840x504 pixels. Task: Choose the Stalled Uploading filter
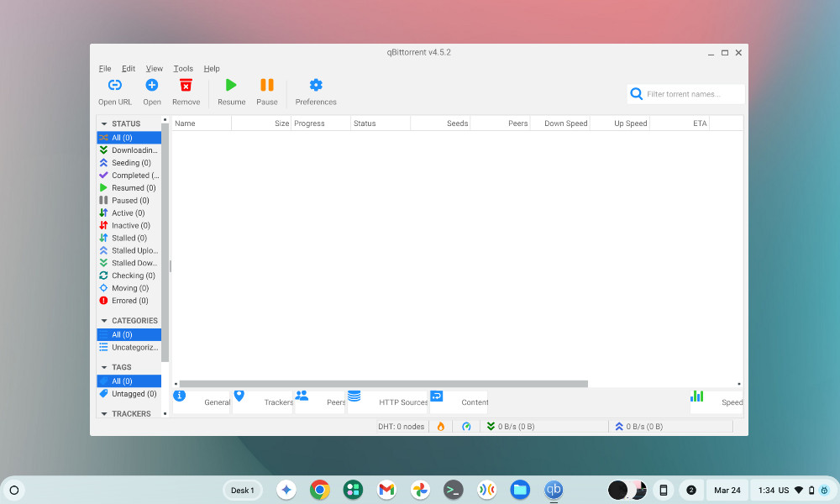click(129, 250)
